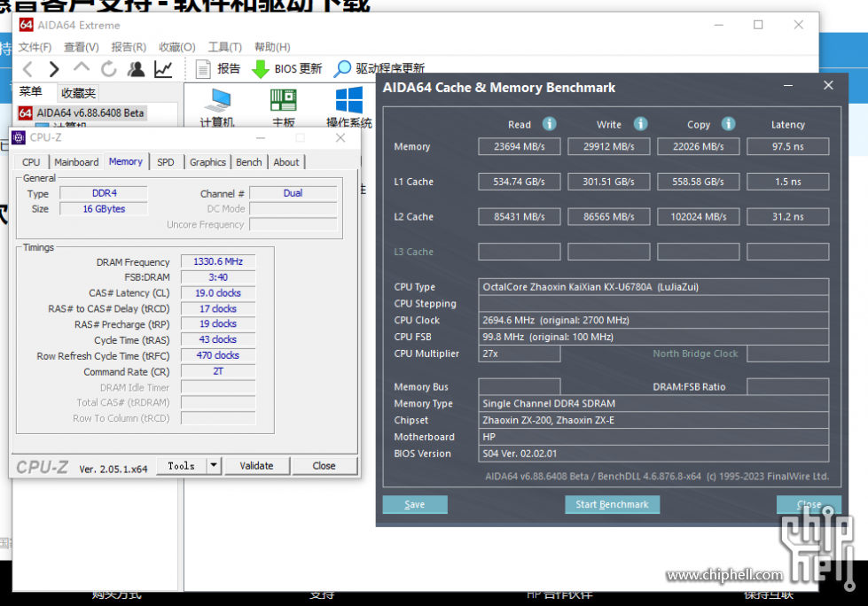Viewport: 868px width, 606px height.
Task: Click the Read info icon in benchmark
Action: tap(549, 124)
